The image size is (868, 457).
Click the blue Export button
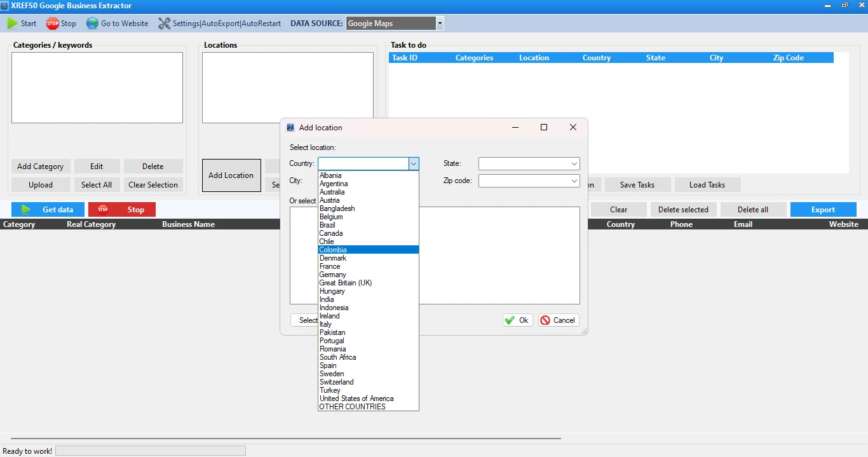823,210
